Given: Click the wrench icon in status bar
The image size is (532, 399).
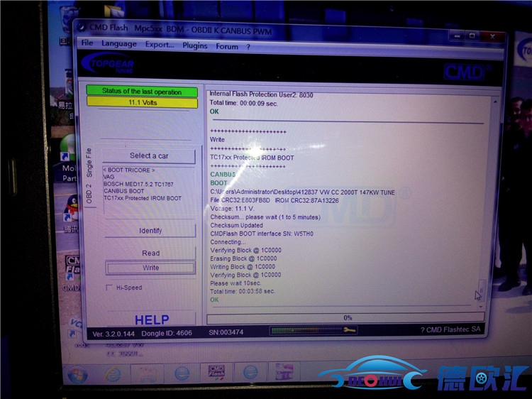Looking at the screenshot, I should pos(349,329).
